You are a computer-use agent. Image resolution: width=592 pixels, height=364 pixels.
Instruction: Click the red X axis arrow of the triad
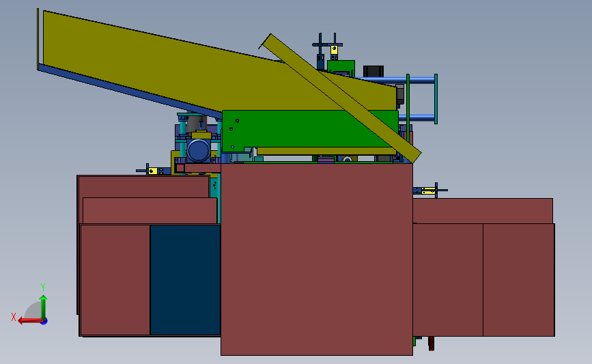29,320
